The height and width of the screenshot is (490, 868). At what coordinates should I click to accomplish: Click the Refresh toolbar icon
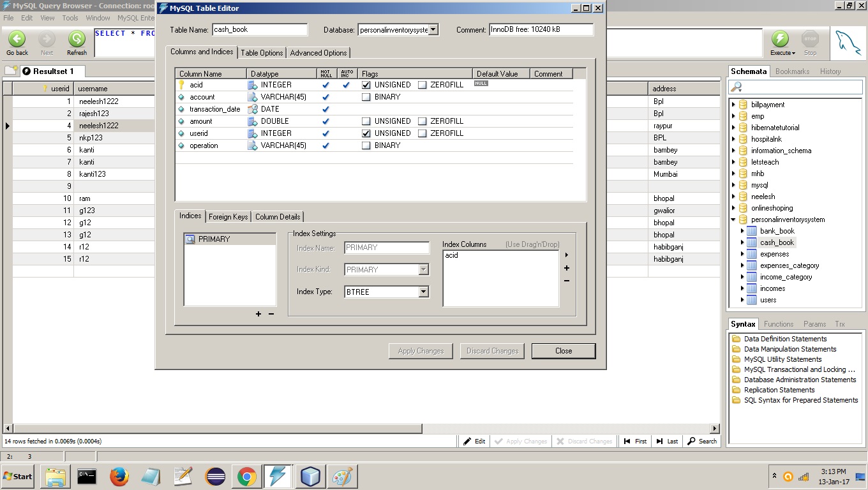click(x=77, y=38)
